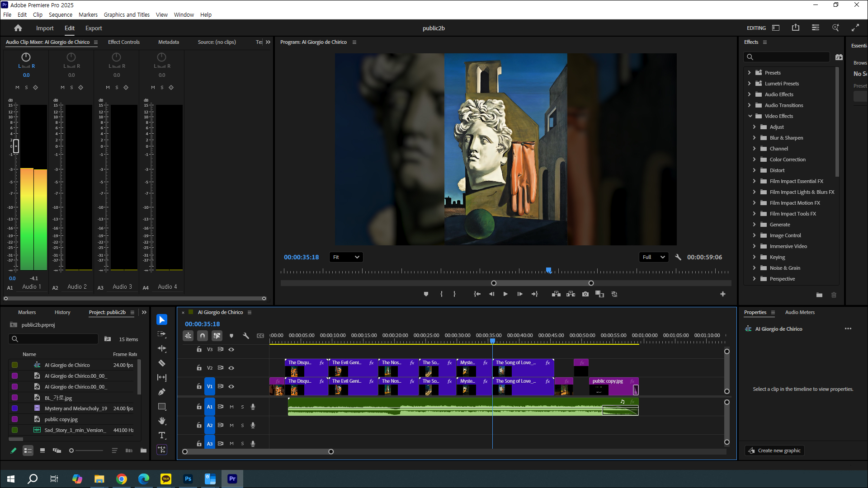Click Create new graphic button
The height and width of the screenshot is (488, 868).
774,450
